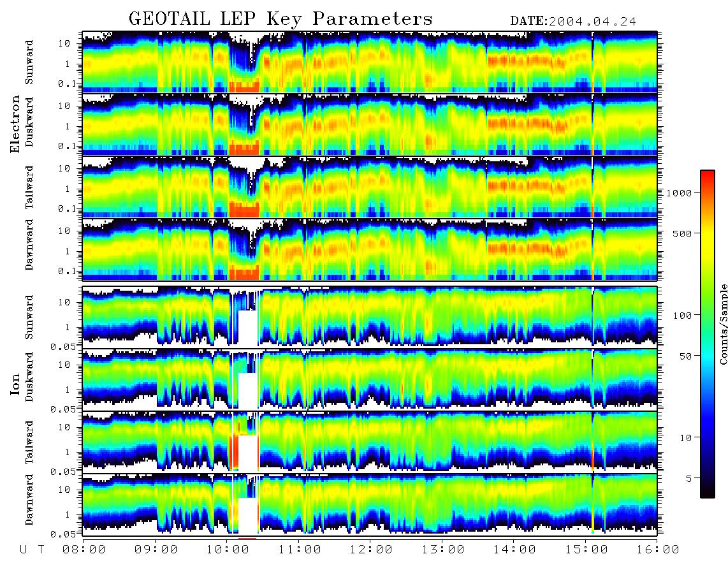This screenshot has width=728, height=561.
Task: Click the "Counts/Sample" color bar label
Action: pyautogui.click(x=723, y=324)
